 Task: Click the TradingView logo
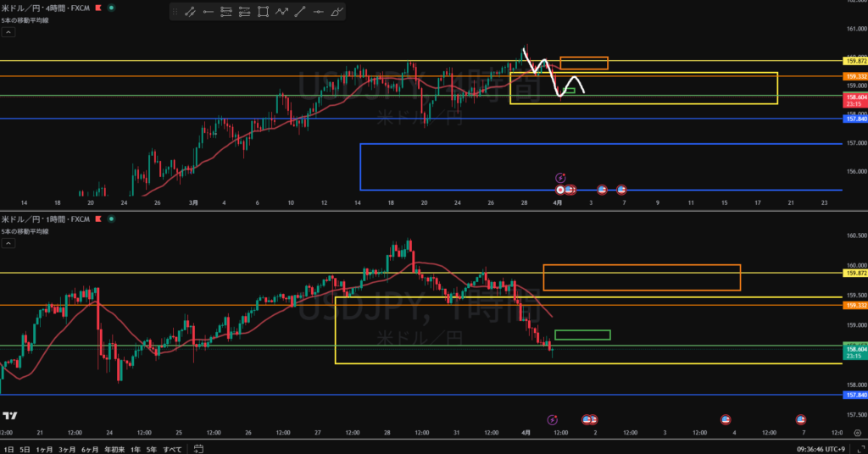(x=10, y=415)
